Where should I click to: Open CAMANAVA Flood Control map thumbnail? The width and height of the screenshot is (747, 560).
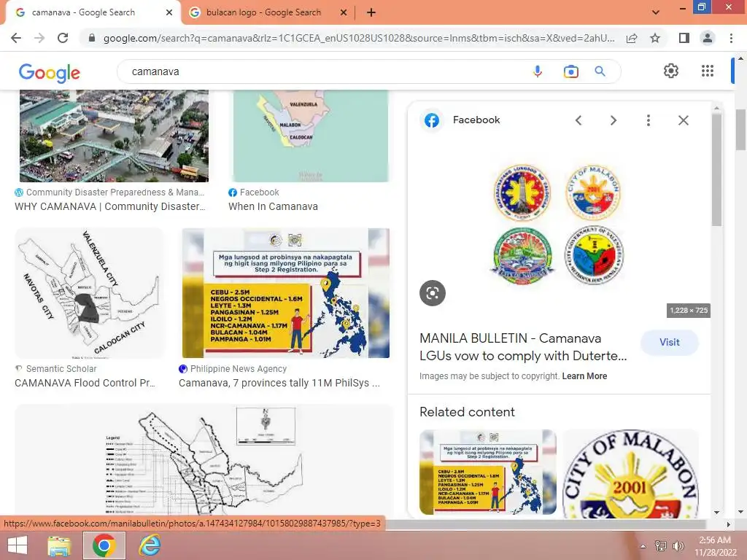coord(89,293)
